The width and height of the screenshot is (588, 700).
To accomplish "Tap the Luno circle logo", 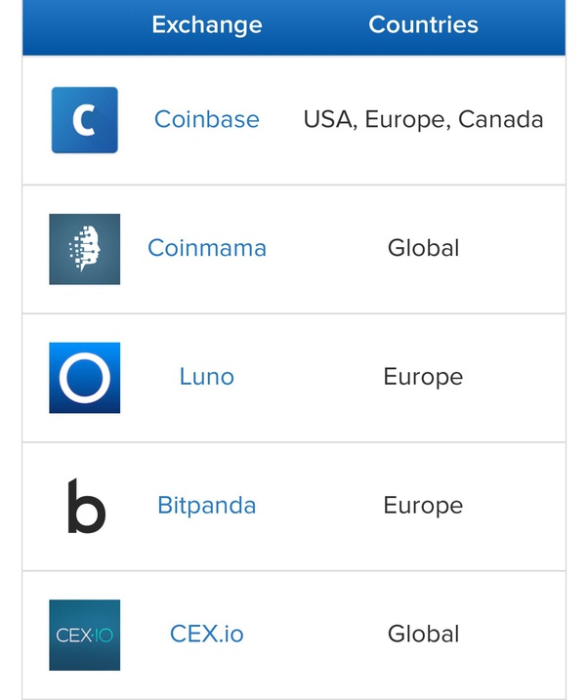I will 85,378.
